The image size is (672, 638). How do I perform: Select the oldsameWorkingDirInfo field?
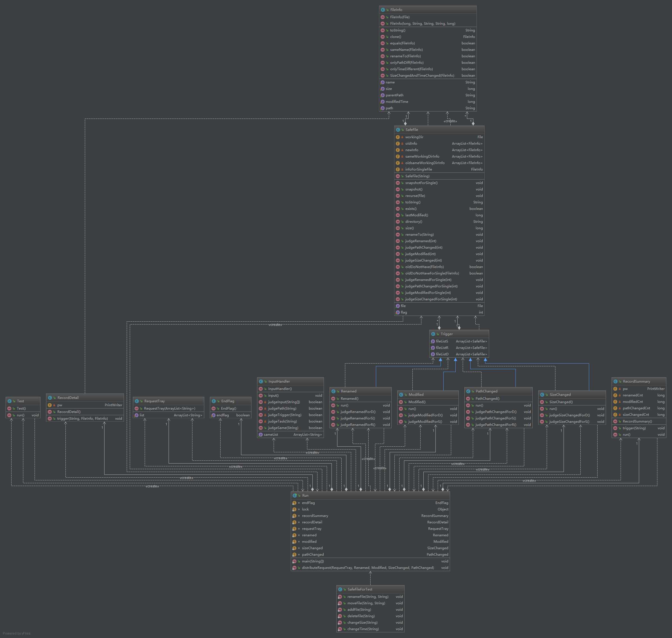click(439, 163)
